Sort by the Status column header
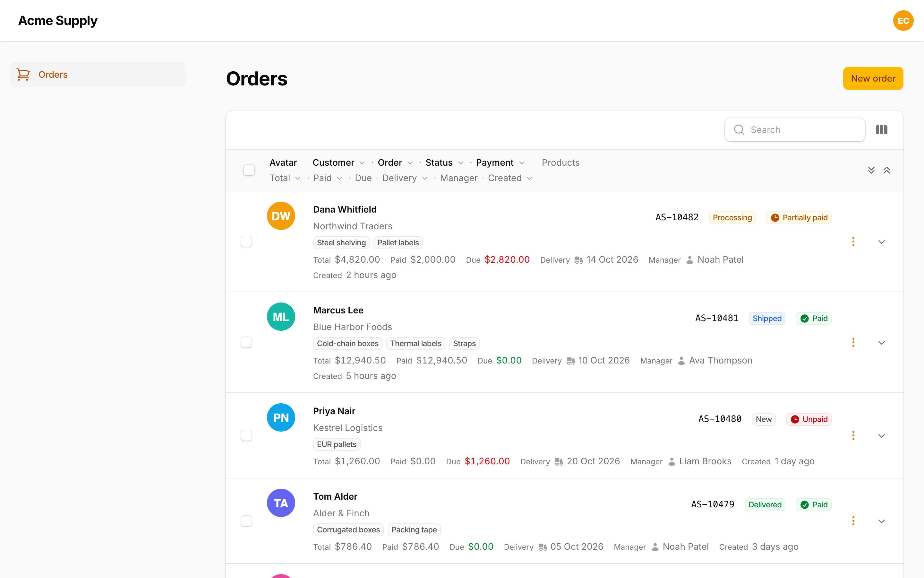The height and width of the screenshot is (578, 924). tap(444, 162)
